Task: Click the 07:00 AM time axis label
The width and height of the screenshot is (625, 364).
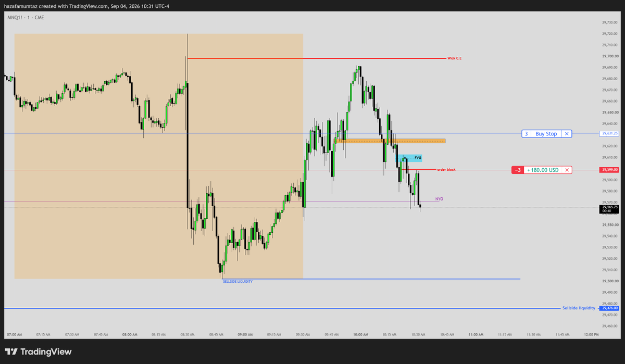Action: coord(15,334)
